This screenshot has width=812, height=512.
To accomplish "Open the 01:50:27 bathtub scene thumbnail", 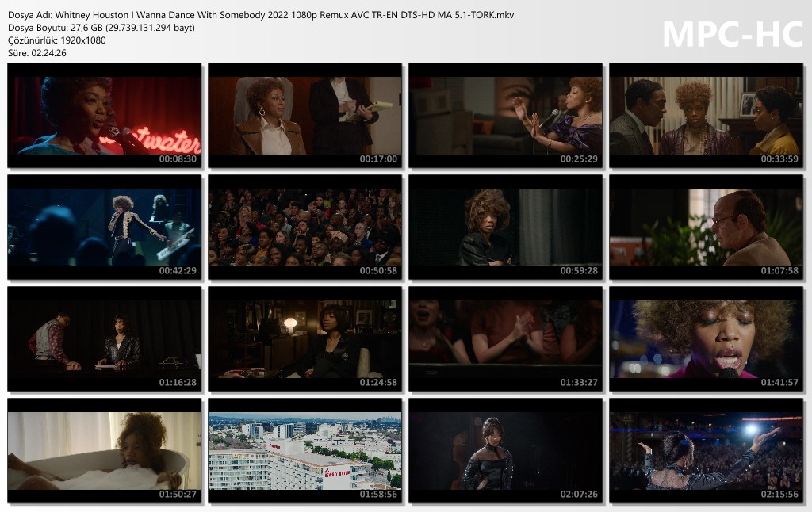I will (105, 451).
